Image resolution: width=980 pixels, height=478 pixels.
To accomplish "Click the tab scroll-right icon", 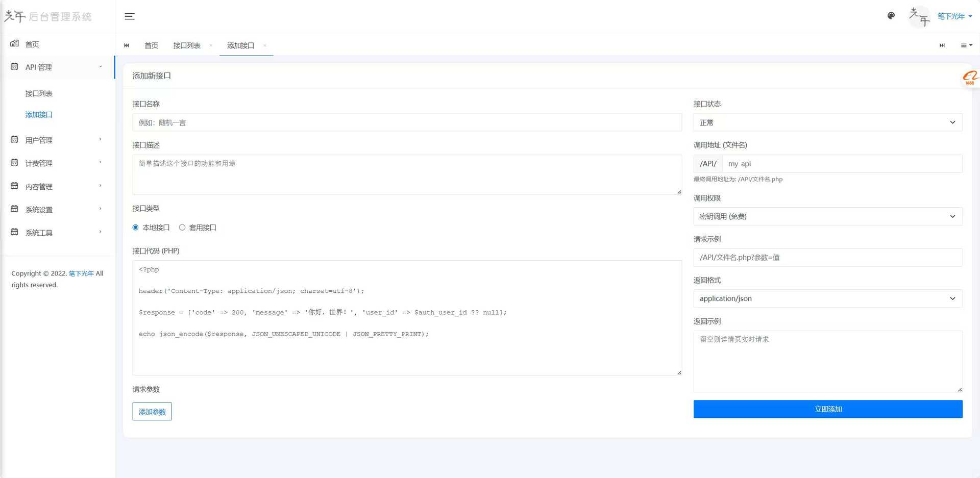I will [x=942, y=45].
